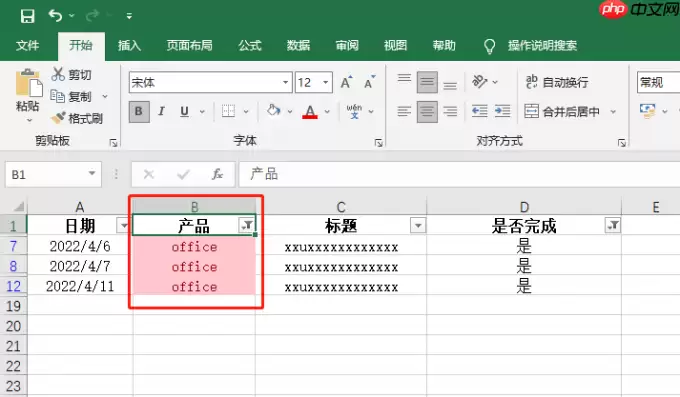The image size is (680, 397).
Task: Switch to the 插入 ribbon tab
Action: (x=129, y=45)
